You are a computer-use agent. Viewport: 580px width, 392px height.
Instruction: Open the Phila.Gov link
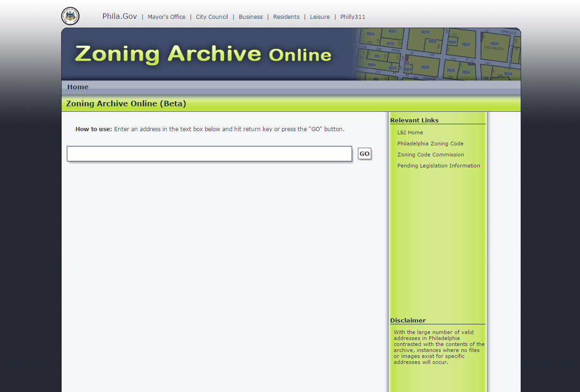(x=120, y=16)
